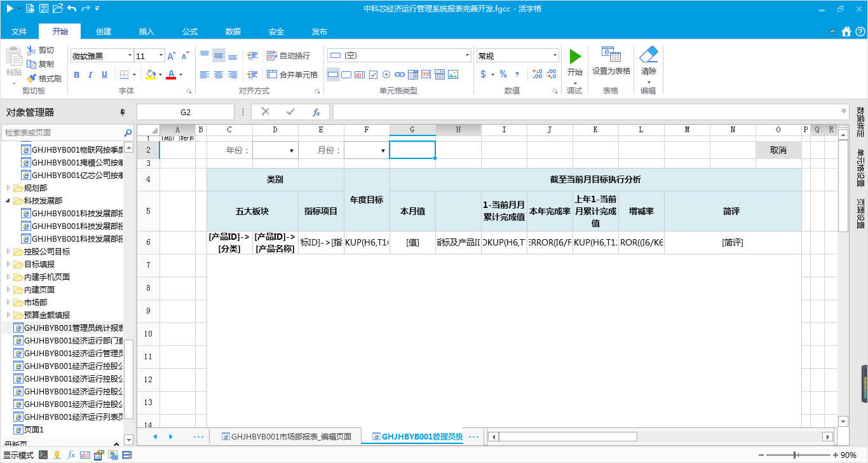868x463 pixels.
Task: Select the hyperlink cell type icon
Action: click(x=400, y=74)
